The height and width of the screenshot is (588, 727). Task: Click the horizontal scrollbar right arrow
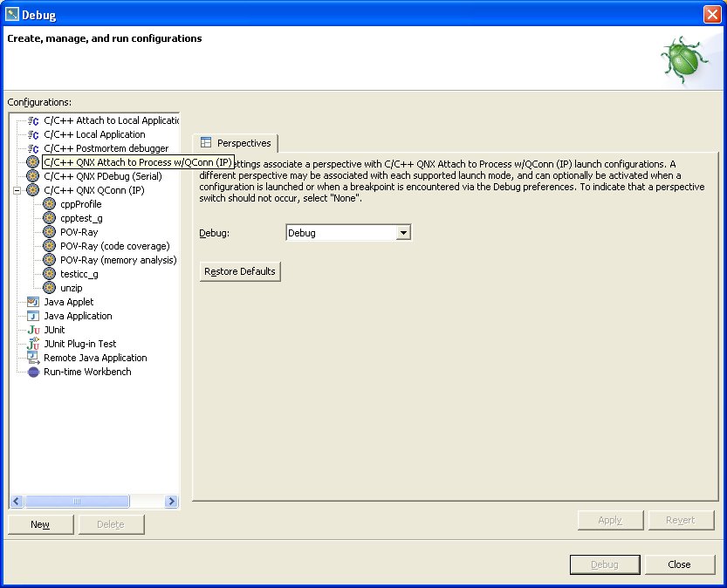171,502
